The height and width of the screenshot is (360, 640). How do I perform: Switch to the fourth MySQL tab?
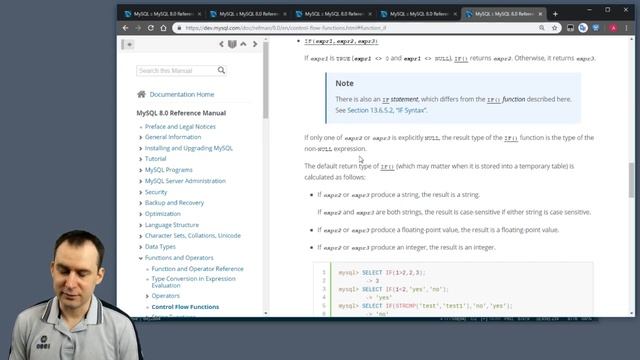[419, 14]
